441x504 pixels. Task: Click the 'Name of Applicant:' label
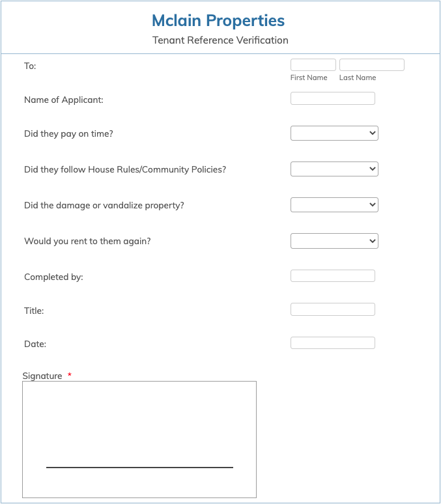(x=64, y=100)
